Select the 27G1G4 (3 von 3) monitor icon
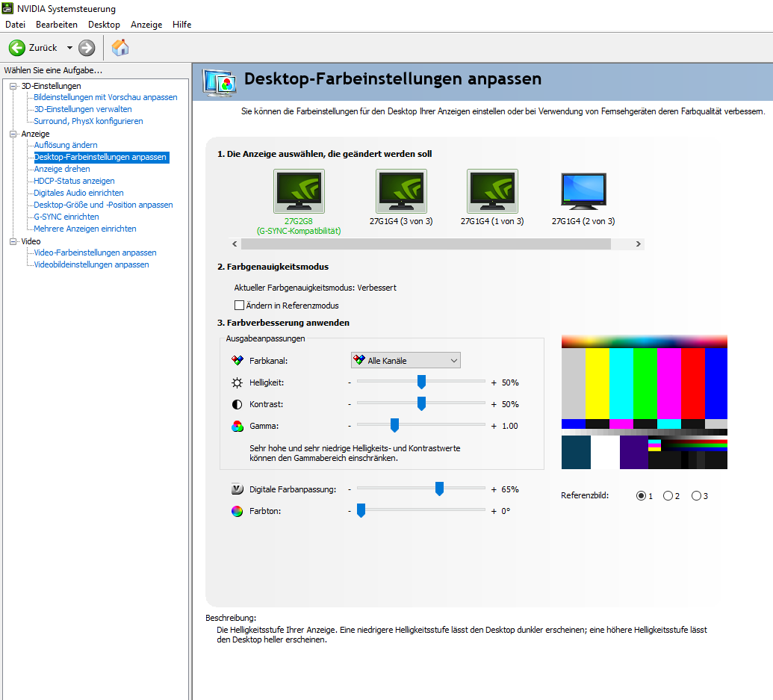The height and width of the screenshot is (700, 773). click(401, 191)
